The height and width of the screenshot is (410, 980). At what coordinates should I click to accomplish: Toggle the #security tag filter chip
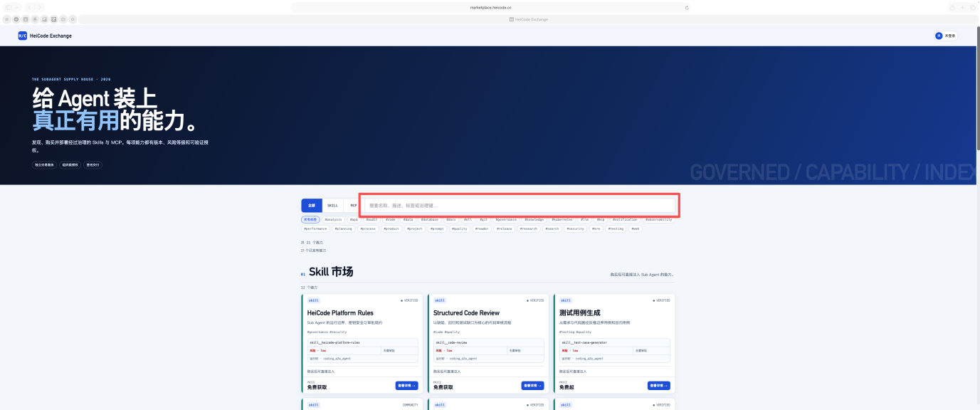(574, 228)
